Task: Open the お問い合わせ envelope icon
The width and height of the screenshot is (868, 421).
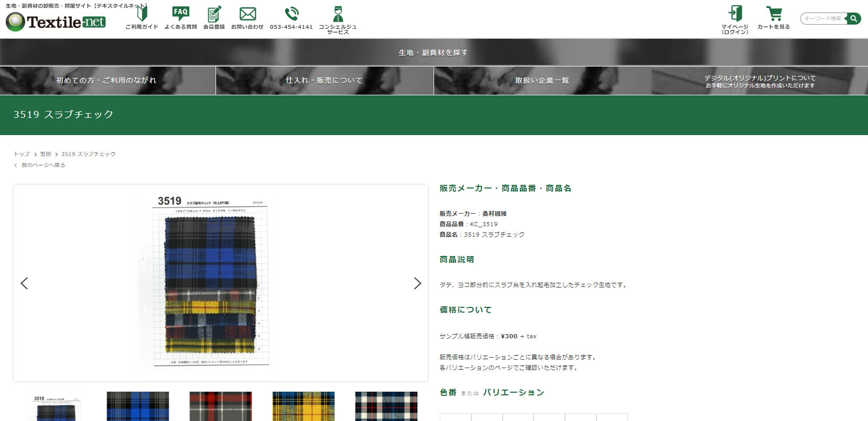Action: tap(247, 17)
